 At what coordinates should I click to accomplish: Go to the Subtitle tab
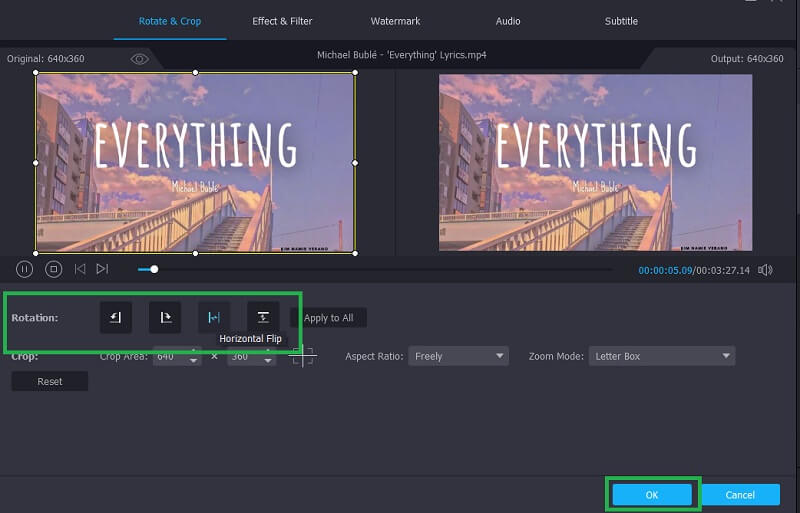coord(621,21)
